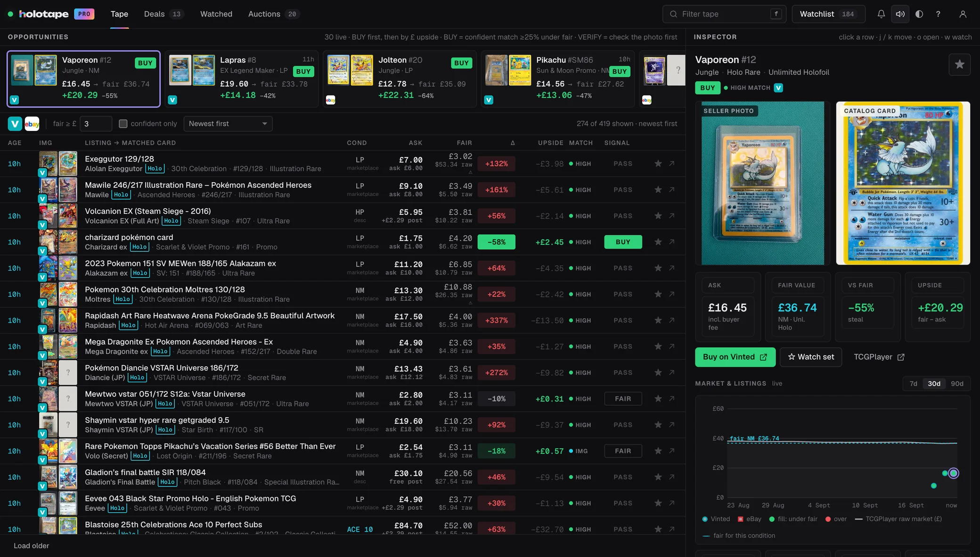Viewport: 980px width, 557px height.
Task: Select the 90d chart range
Action: click(x=957, y=384)
